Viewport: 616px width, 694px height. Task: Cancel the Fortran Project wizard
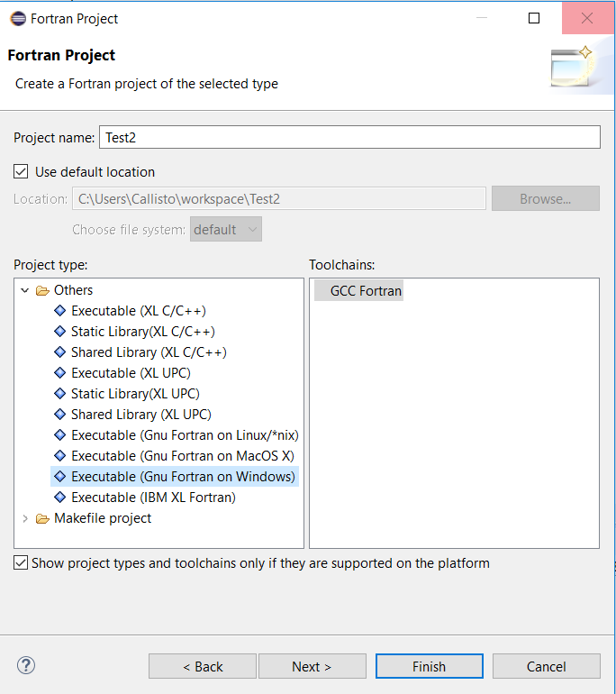[x=547, y=666]
